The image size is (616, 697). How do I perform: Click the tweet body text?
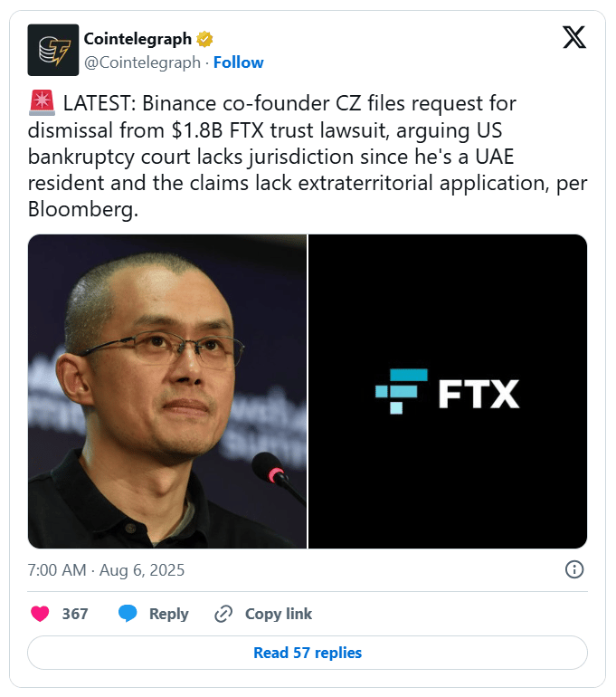[x=308, y=156]
